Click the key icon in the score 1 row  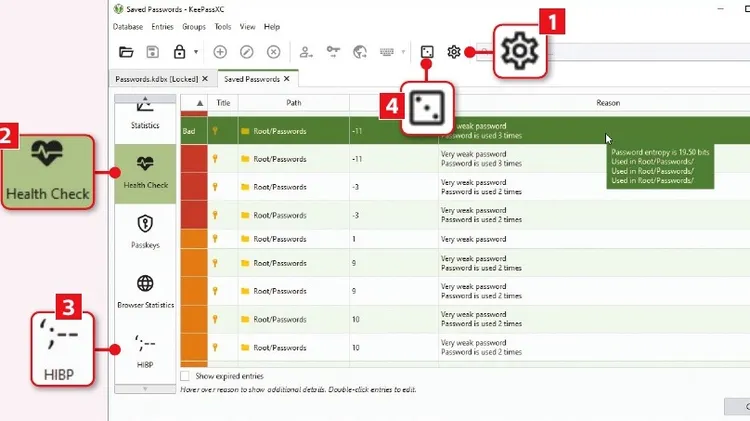click(x=215, y=239)
